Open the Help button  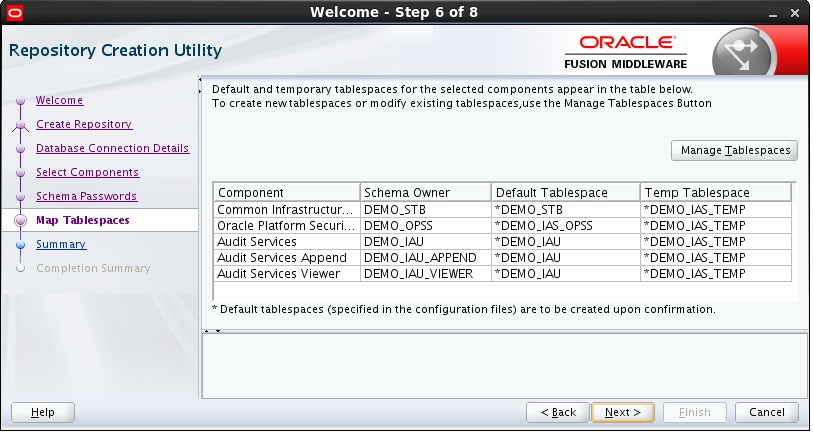(x=43, y=412)
